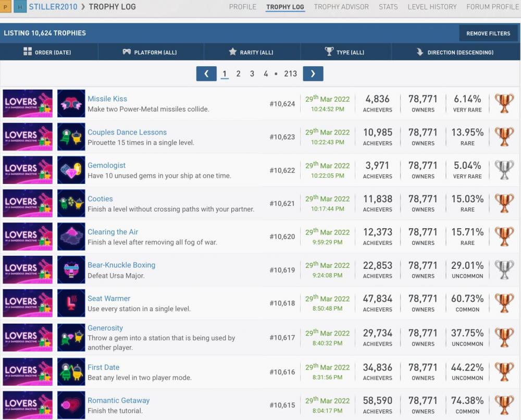Expand the Rarity (All) filter
521x420 pixels.
point(251,52)
